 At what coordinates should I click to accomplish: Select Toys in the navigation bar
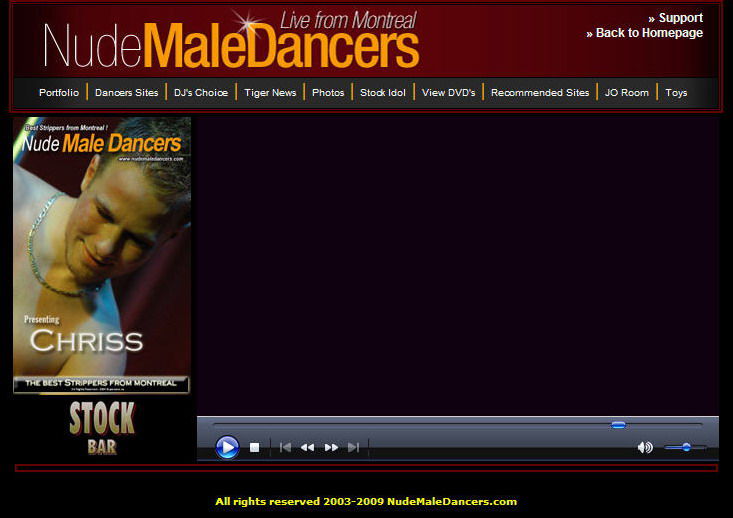click(676, 93)
